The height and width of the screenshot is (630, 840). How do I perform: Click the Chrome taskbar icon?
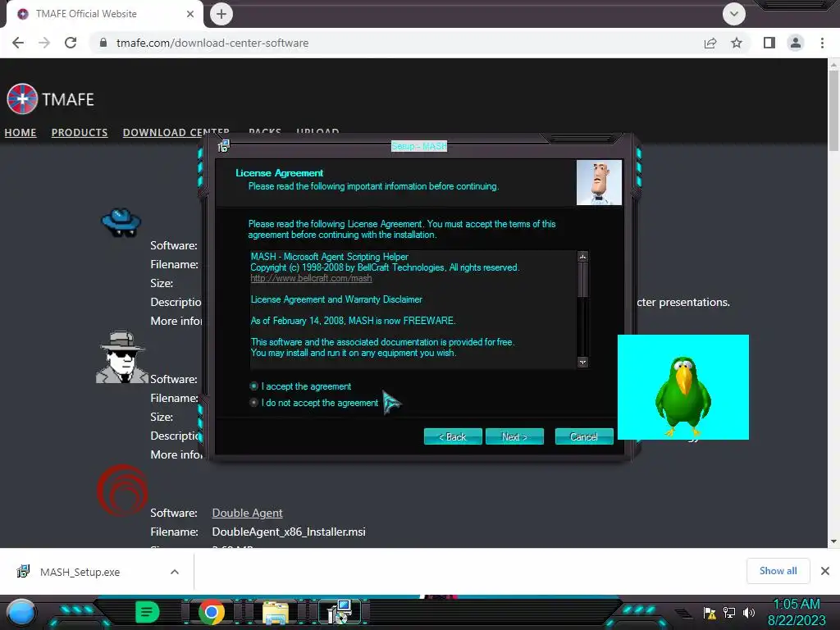[212, 612]
